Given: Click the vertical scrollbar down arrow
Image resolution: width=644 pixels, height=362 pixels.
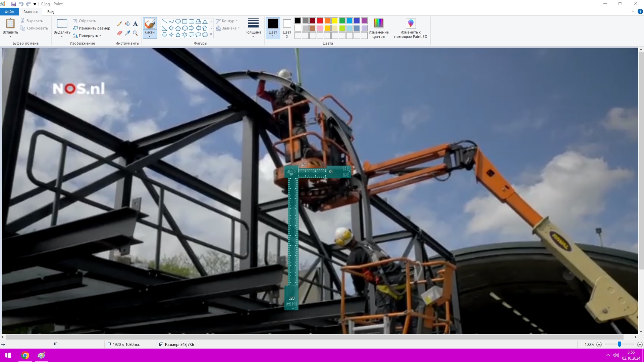Looking at the screenshot, I should (x=641, y=331).
